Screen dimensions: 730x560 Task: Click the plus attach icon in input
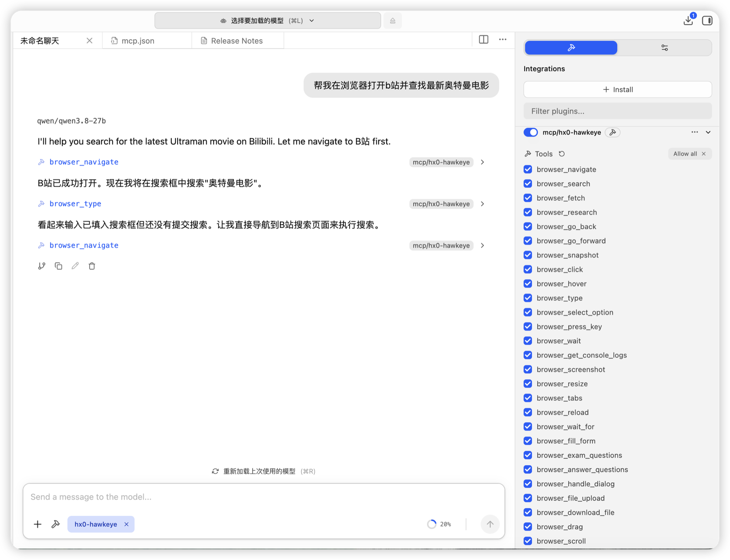37,524
